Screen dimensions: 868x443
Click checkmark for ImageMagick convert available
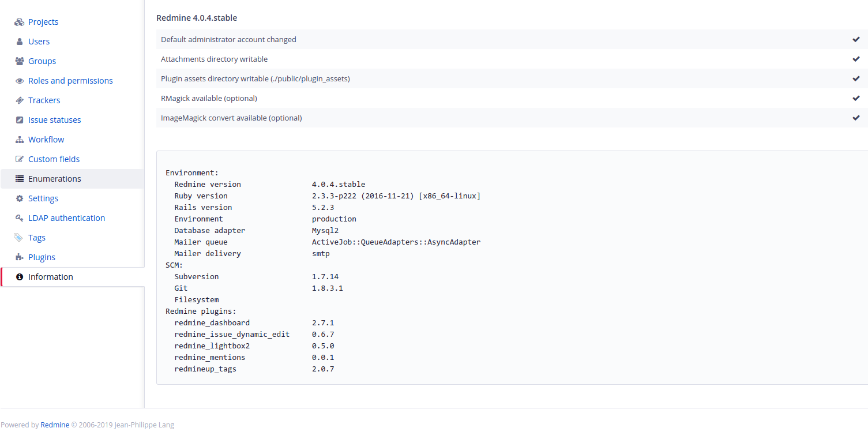point(856,118)
